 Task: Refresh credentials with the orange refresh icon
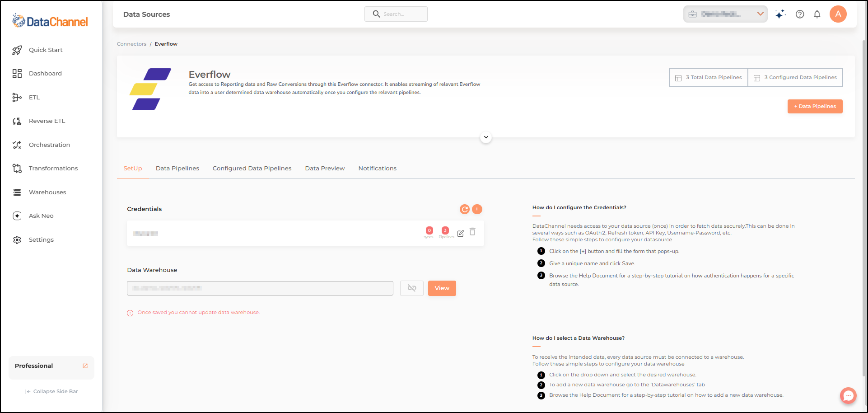(465, 209)
